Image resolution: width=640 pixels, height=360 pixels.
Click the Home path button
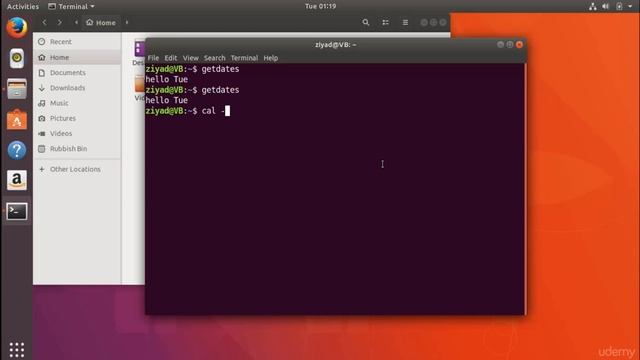101,22
